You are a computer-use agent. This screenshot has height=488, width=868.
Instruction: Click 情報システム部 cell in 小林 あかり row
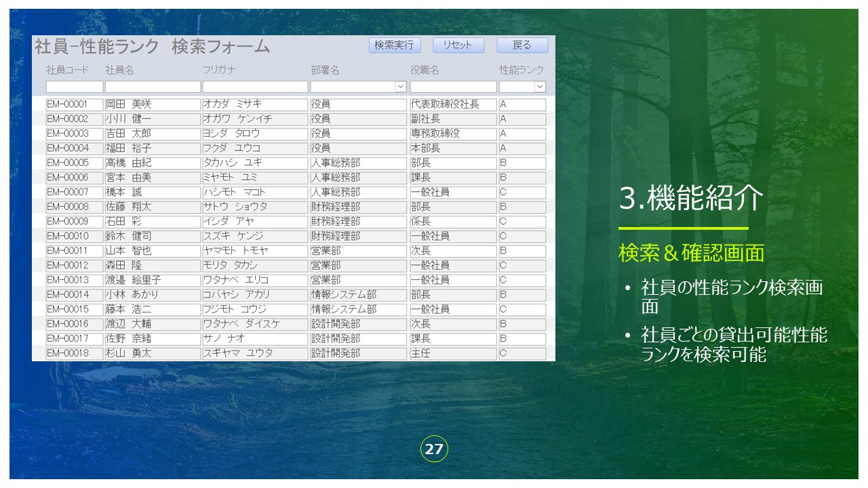coord(358,295)
